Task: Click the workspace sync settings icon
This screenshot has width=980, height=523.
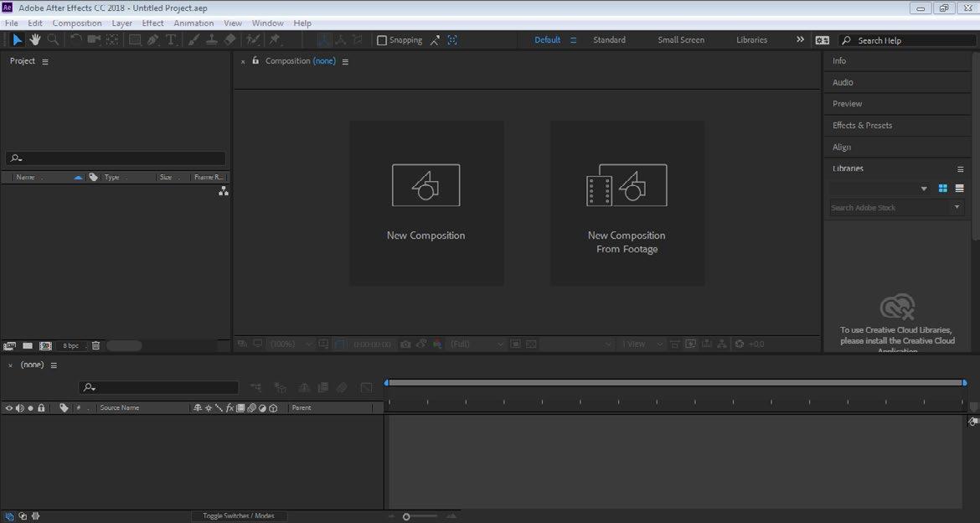Action: coord(823,40)
